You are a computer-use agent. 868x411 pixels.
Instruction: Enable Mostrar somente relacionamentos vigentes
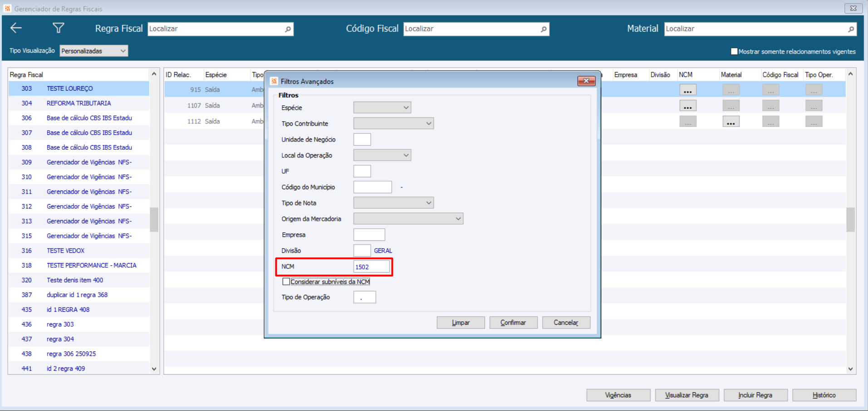point(734,51)
